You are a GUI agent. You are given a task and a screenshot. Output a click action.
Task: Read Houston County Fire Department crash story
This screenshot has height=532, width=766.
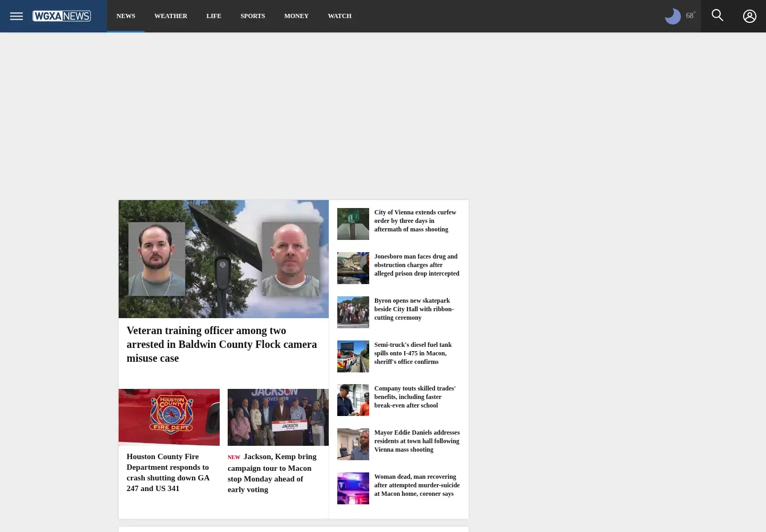point(168,472)
